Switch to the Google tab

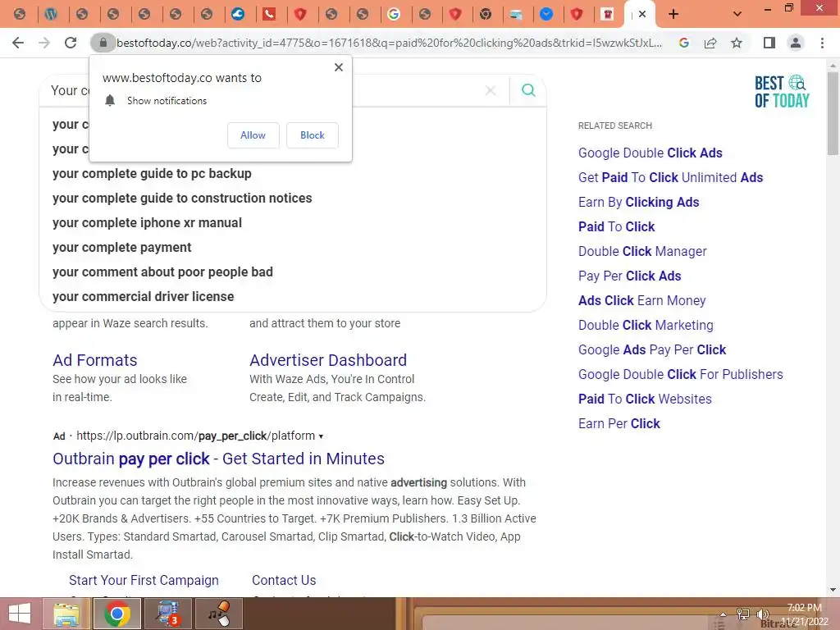coord(394,15)
